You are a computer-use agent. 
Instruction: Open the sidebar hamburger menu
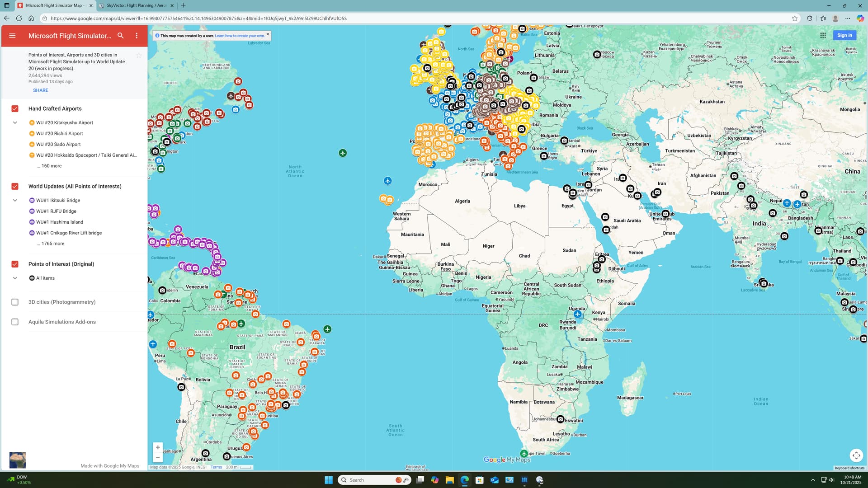(12, 36)
